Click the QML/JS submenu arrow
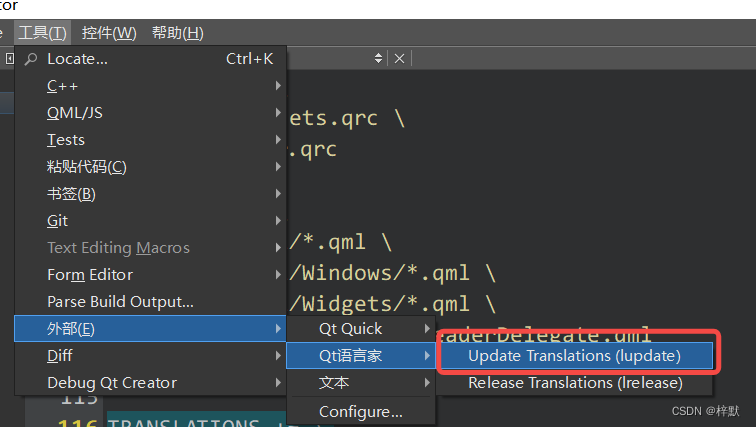This screenshot has height=427, width=756. point(278,113)
